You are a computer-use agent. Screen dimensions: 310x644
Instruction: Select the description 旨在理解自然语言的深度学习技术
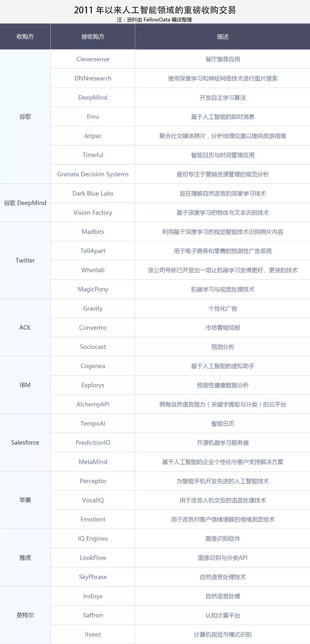tap(223, 194)
